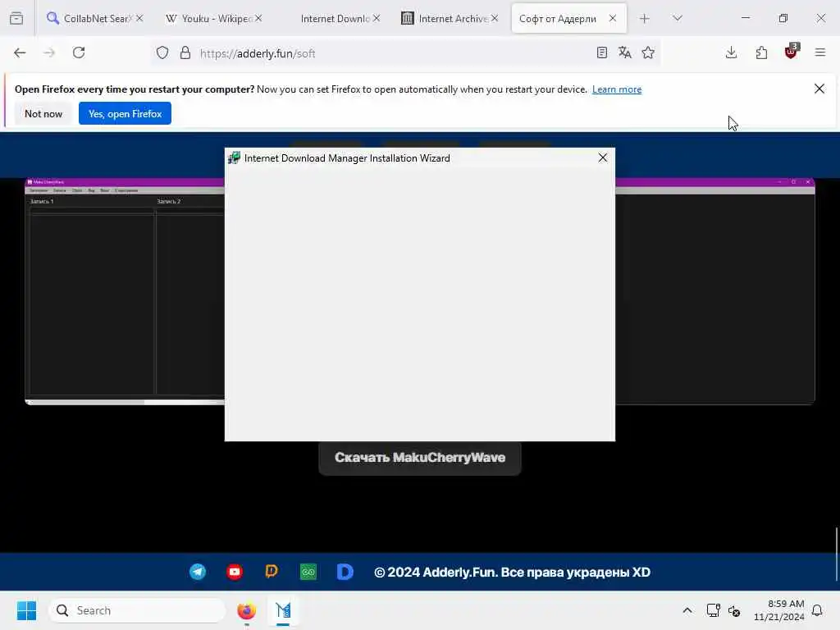Open clock showing 8:59 AM

[x=779, y=610]
